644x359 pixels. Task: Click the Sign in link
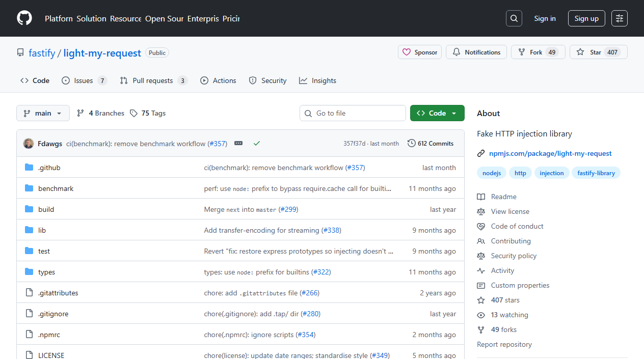pyautogui.click(x=545, y=18)
